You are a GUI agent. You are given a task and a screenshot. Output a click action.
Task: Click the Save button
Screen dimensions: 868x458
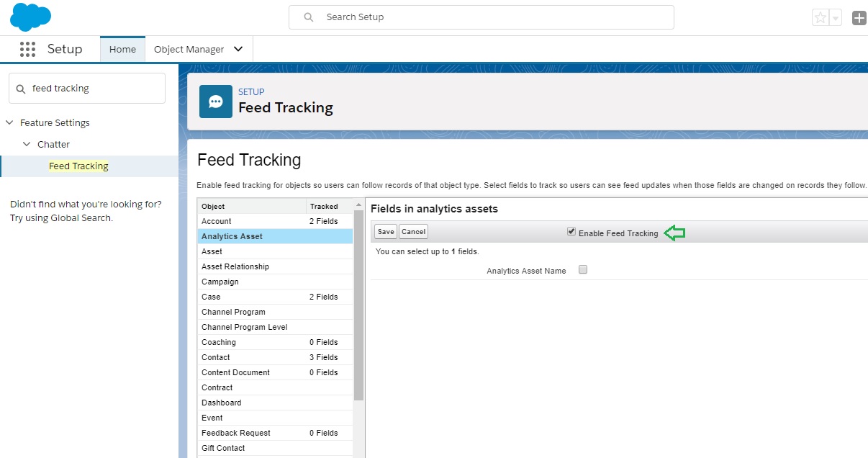coord(384,231)
